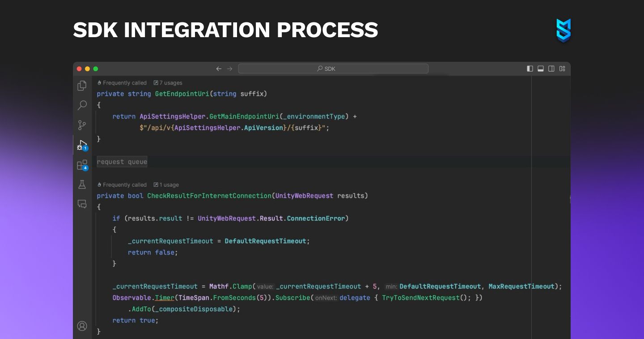Click the 'return true;' statement
This screenshot has height=339, width=644.
click(x=136, y=321)
